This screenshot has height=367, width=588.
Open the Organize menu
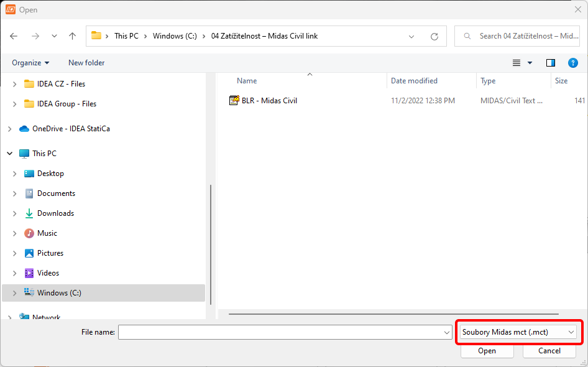pos(30,63)
